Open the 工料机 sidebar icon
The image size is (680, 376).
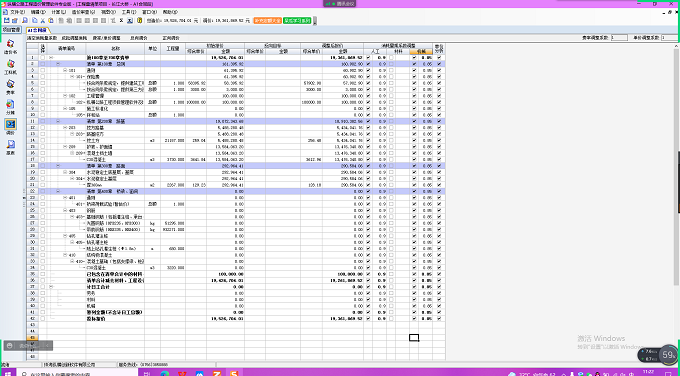[10, 67]
